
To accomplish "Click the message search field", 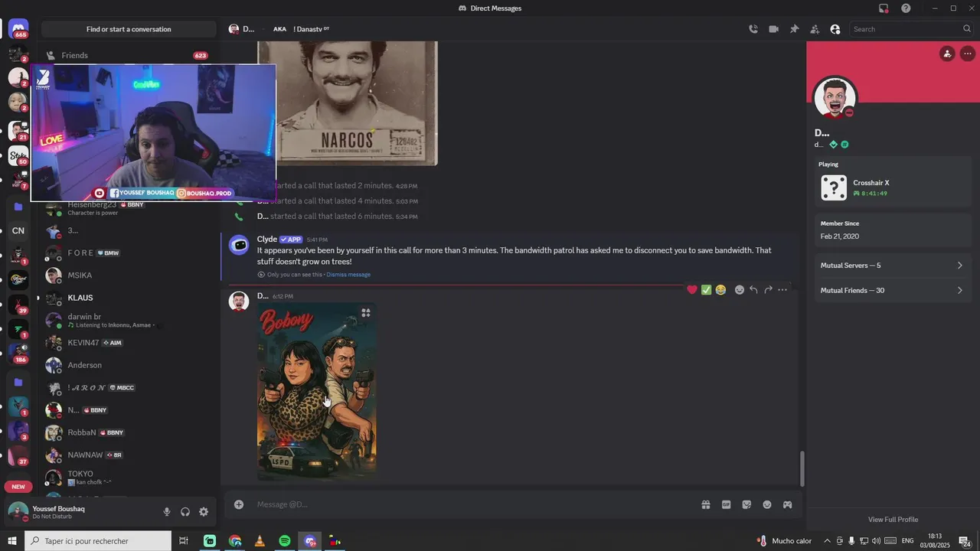I will (911, 29).
